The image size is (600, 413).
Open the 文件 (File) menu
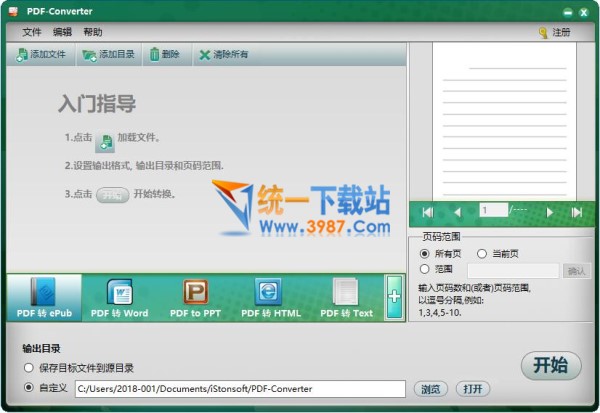click(x=31, y=32)
